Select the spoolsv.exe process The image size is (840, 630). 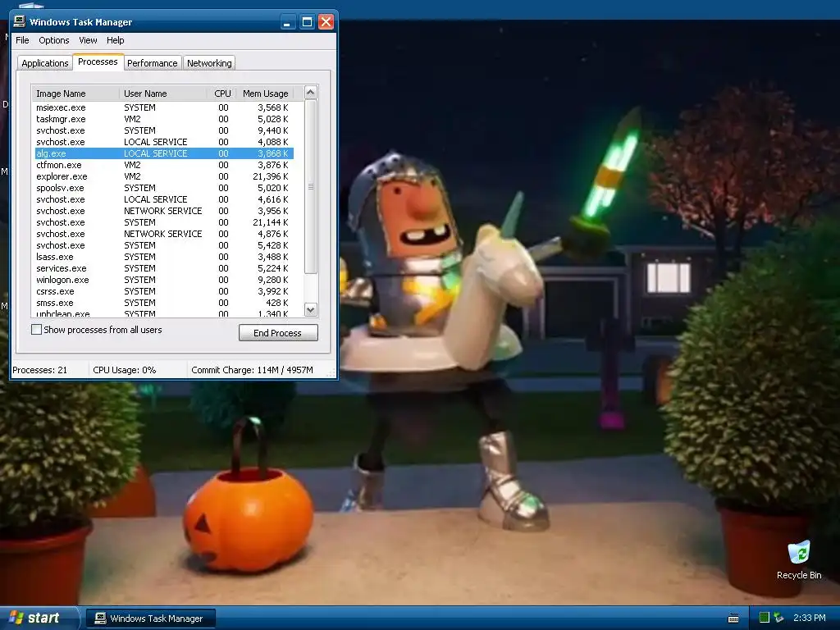162,188
